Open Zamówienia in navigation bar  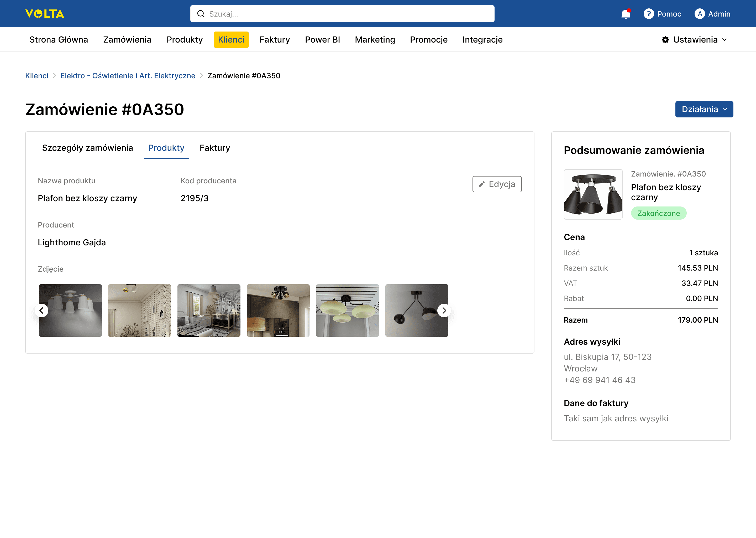(127, 40)
